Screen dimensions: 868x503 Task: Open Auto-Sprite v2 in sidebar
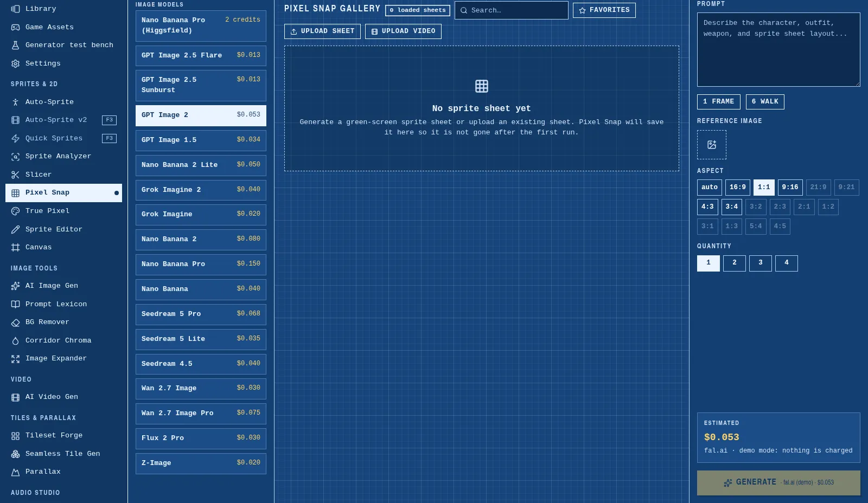63,120
